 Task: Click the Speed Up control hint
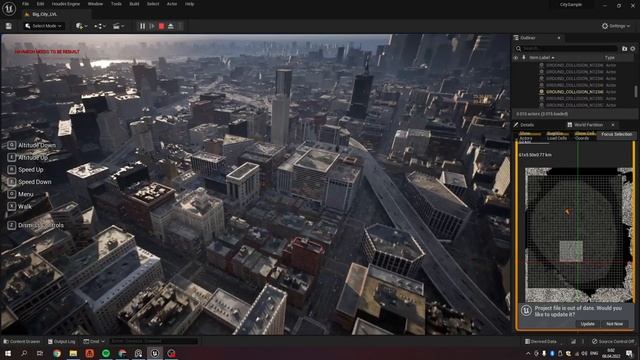tap(25, 169)
